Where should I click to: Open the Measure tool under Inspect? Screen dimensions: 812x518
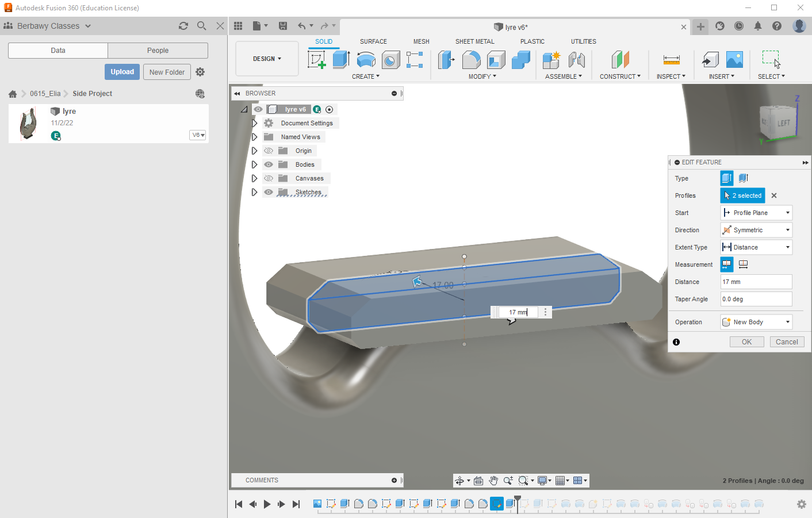(x=671, y=60)
